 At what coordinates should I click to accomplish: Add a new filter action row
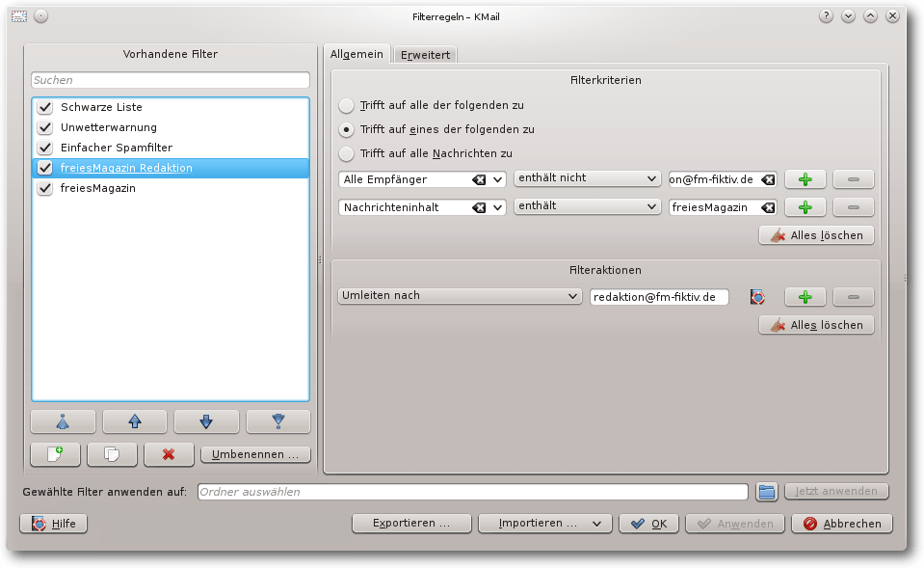coord(805,297)
